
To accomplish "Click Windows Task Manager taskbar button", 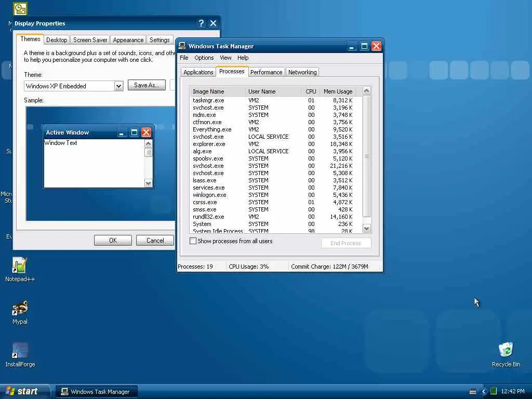I will pyautogui.click(x=96, y=392).
